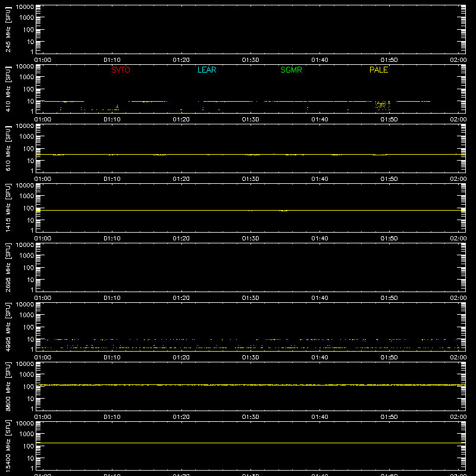Click the noisy yellow trace in 8800 MHz plot
Screen dimensions: 476x476
coord(250,385)
